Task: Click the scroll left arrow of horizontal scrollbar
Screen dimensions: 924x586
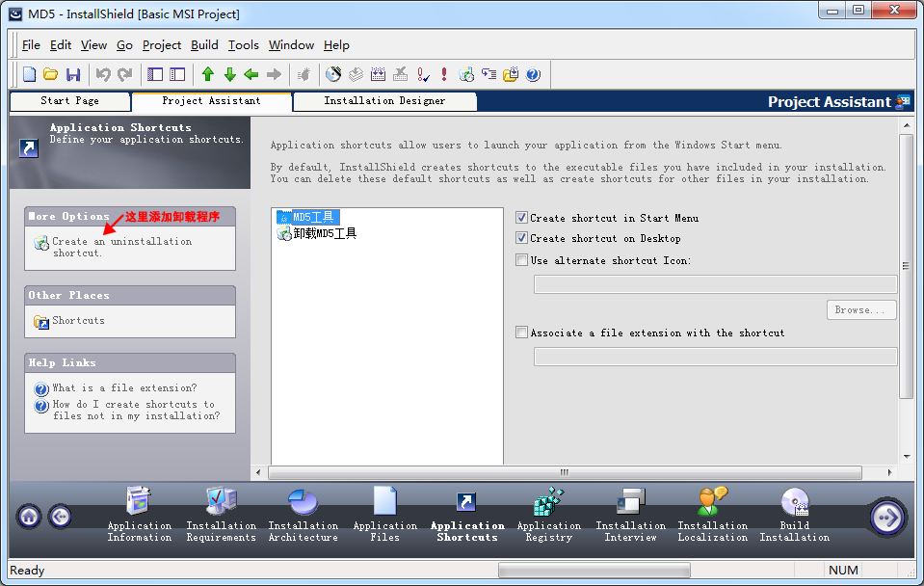Action: click(x=258, y=473)
